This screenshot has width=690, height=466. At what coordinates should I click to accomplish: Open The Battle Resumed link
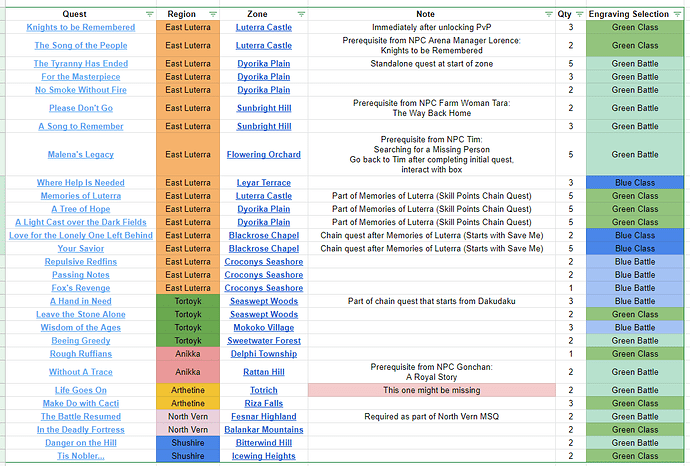[81, 417]
